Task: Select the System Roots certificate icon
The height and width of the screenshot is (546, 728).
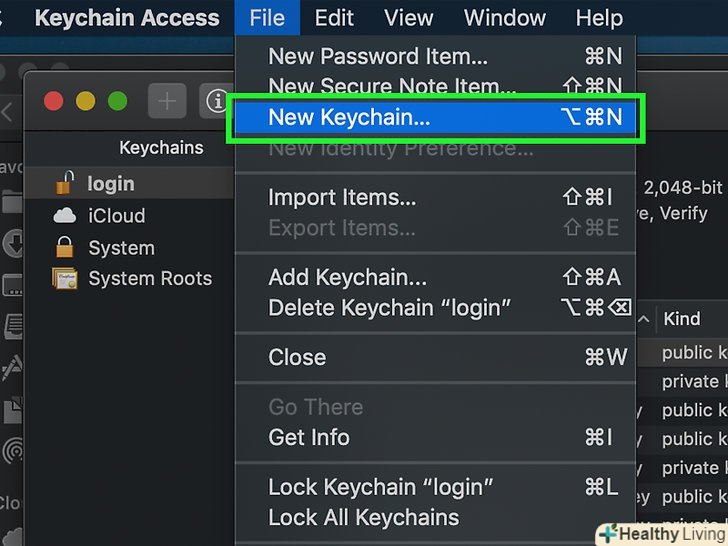Action: click(x=64, y=279)
